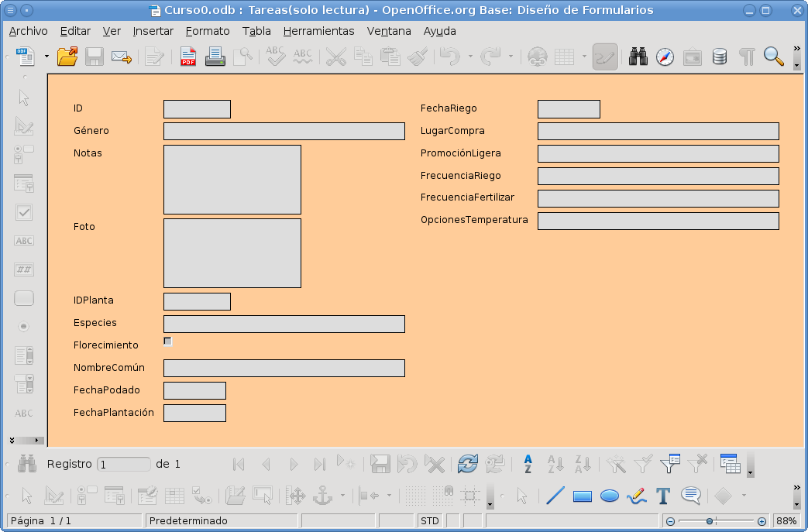Select the Text drawing tool
Viewport: 808px width, 532px height.
[662, 496]
